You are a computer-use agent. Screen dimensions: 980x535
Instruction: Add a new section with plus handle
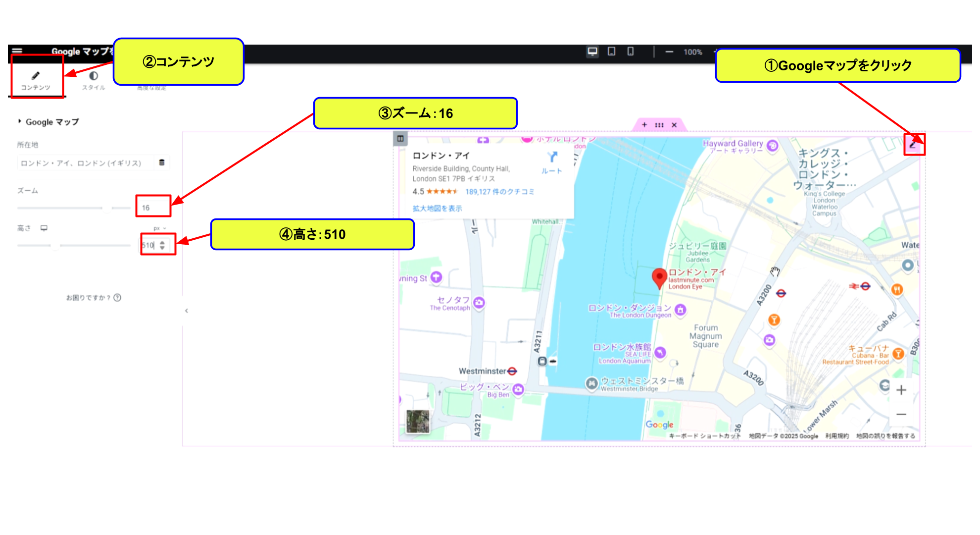pyautogui.click(x=644, y=125)
